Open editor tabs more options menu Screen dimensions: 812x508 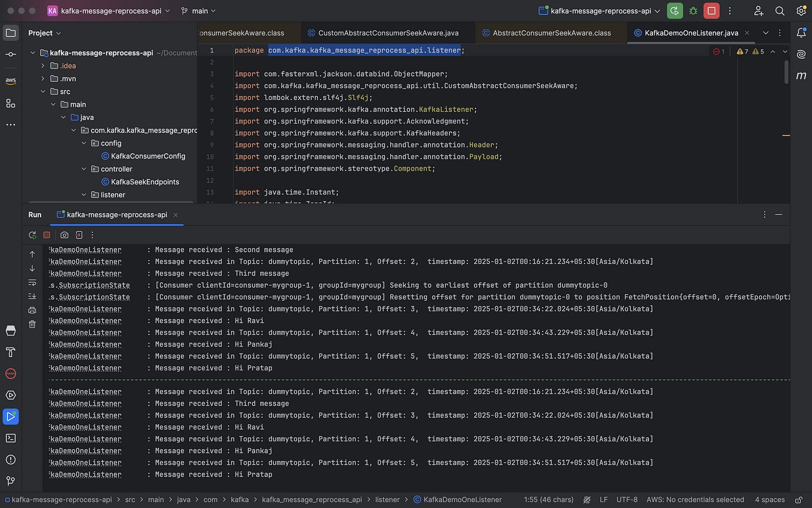point(780,33)
